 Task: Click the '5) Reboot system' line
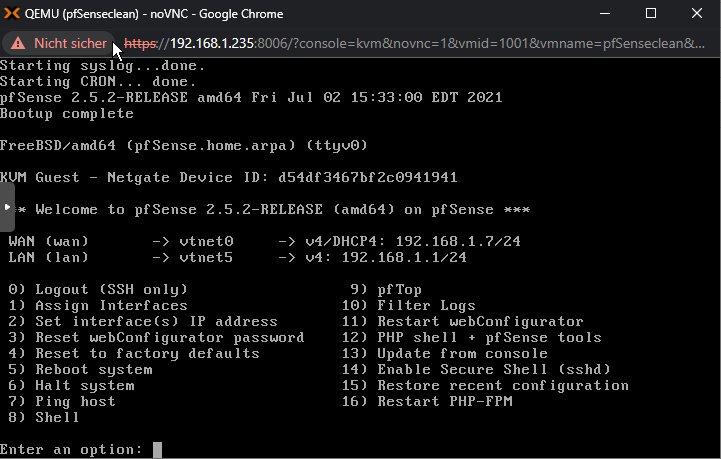80,370
